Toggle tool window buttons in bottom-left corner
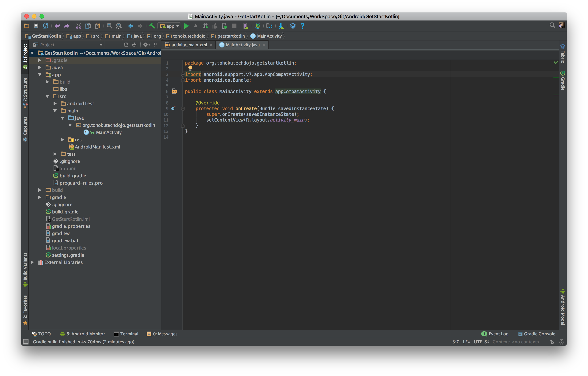 point(26,342)
